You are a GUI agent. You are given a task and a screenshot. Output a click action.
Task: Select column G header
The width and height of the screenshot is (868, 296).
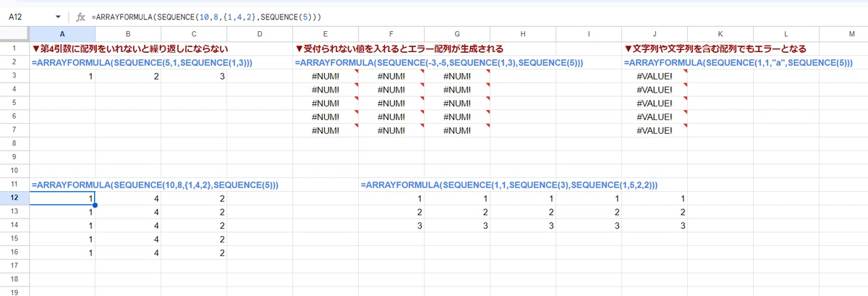pyautogui.click(x=457, y=34)
